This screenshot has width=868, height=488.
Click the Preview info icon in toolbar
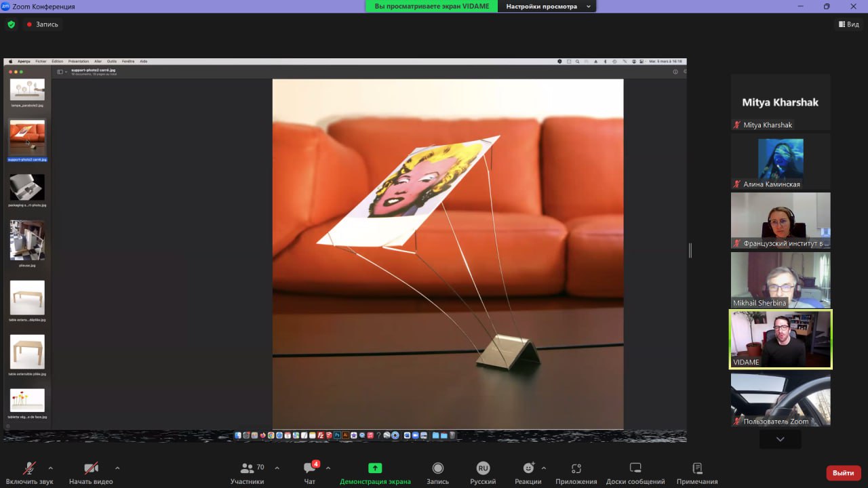[x=675, y=71]
